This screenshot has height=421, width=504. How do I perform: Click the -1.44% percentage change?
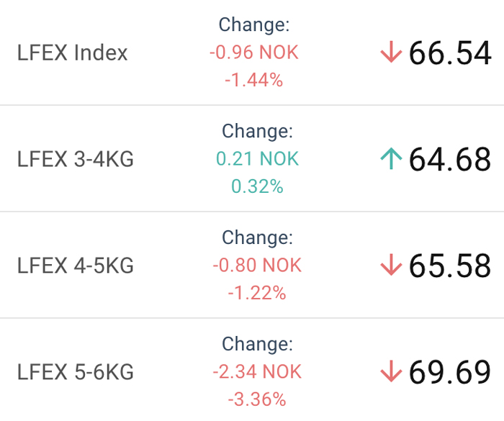pos(254,80)
